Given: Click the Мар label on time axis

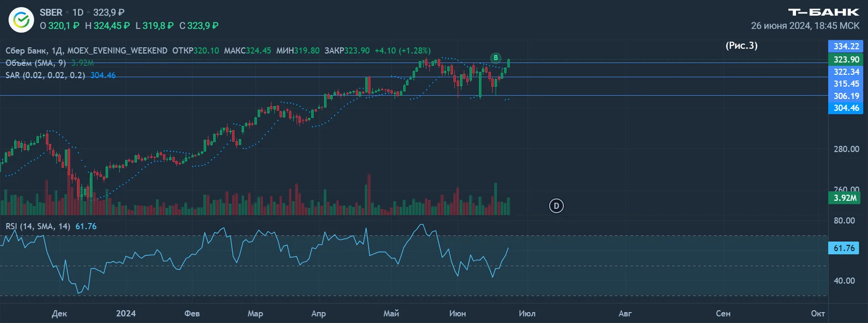Looking at the screenshot, I should (255, 314).
